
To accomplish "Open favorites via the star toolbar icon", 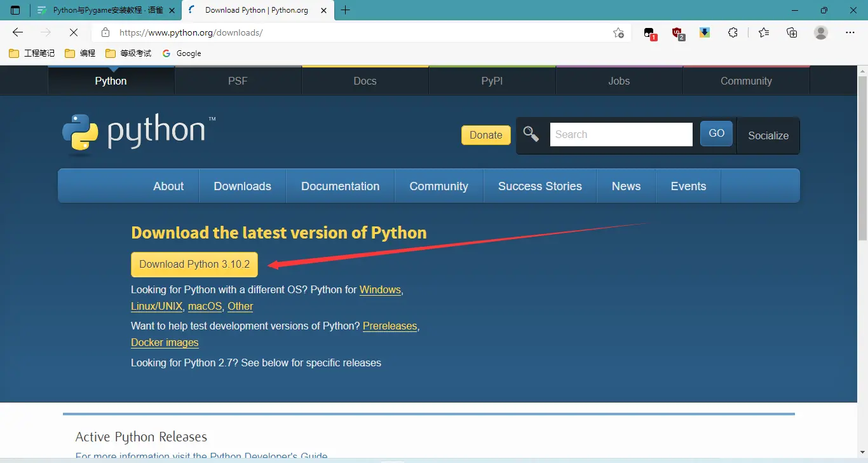I will (x=764, y=32).
